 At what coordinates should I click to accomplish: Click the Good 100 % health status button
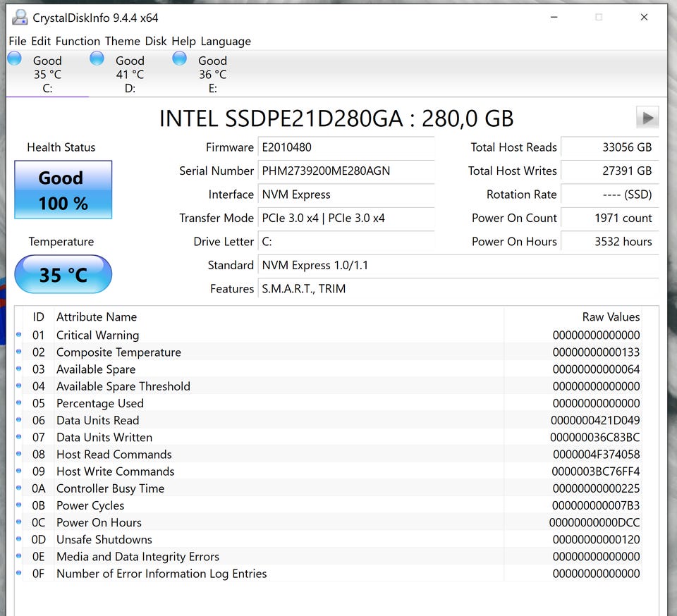[63, 190]
